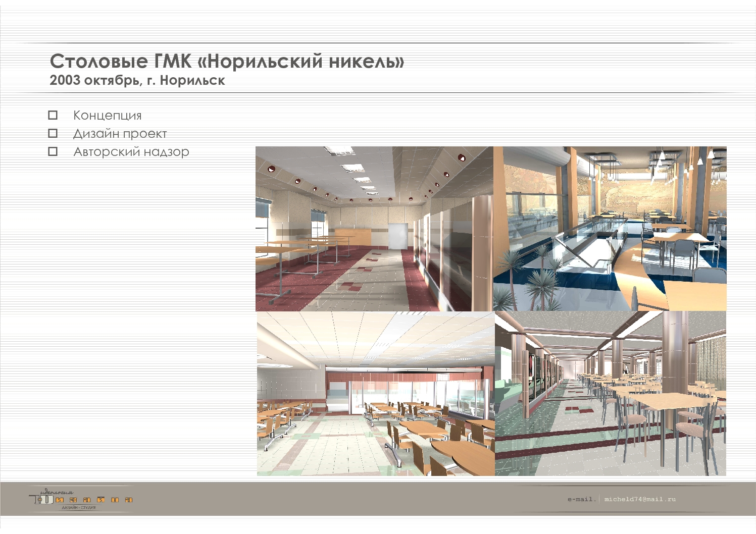Open the canteen render with dark red carpet
The height and width of the screenshot is (534, 756).
click(374, 229)
